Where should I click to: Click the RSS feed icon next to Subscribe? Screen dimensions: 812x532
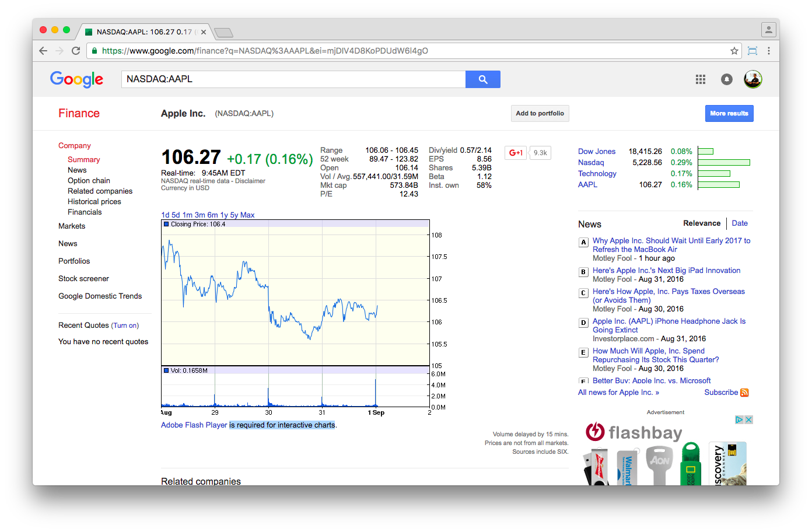coord(744,393)
